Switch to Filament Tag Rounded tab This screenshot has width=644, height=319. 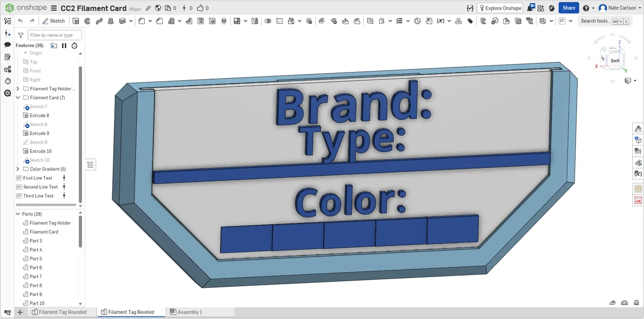pyautogui.click(x=59, y=312)
